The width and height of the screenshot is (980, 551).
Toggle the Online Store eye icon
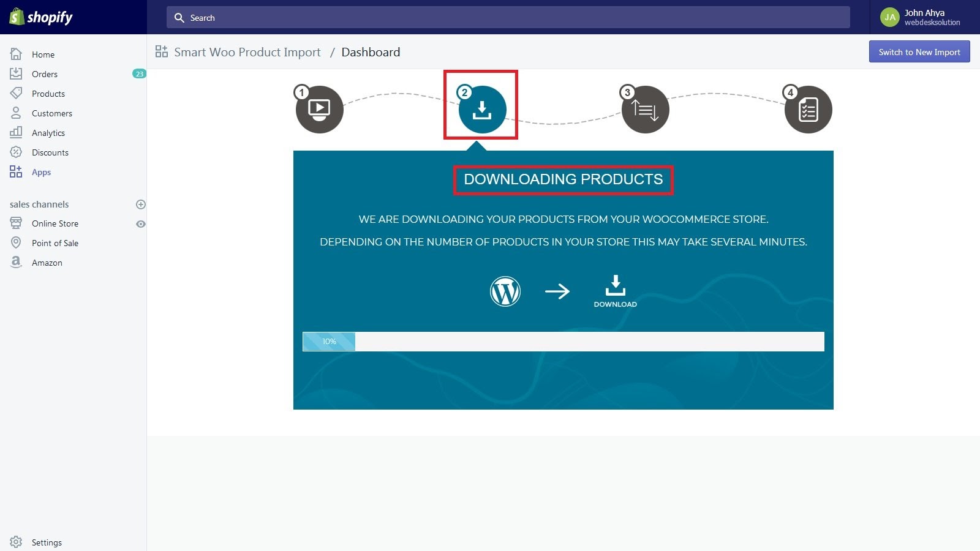[x=140, y=224]
